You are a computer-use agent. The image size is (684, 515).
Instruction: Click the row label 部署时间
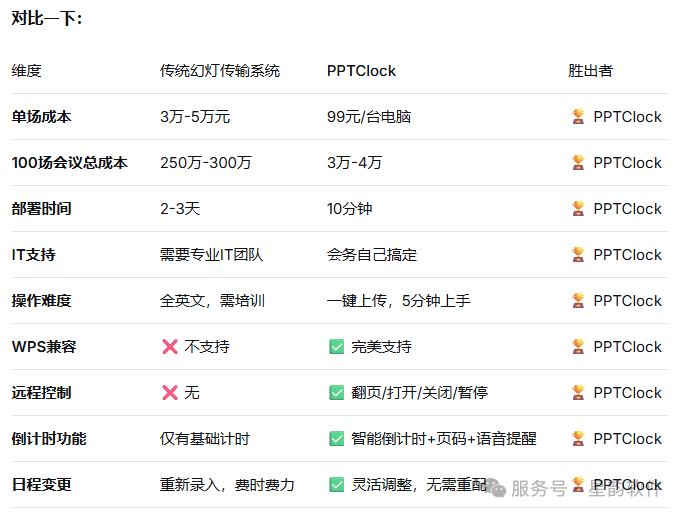[41, 209]
